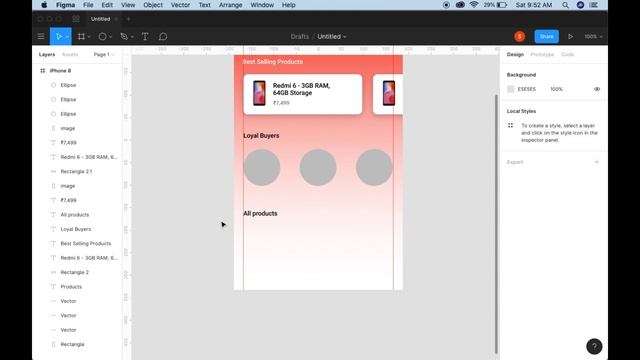Select the iPhone 8 frame layer
Viewport: 640px width, 360px height.
[60, 71]
